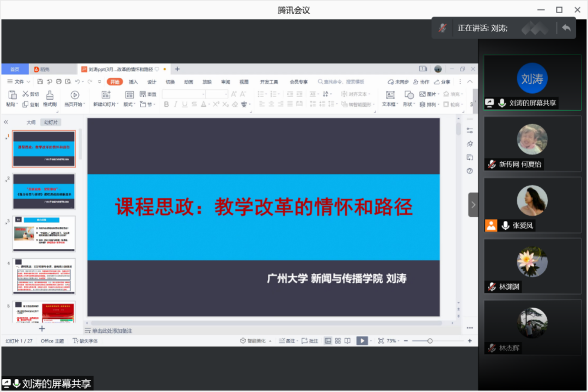Collapse the participant video sidebar arrow
The width and height of the screenshot is (588, 392).
tap(473, 205)
